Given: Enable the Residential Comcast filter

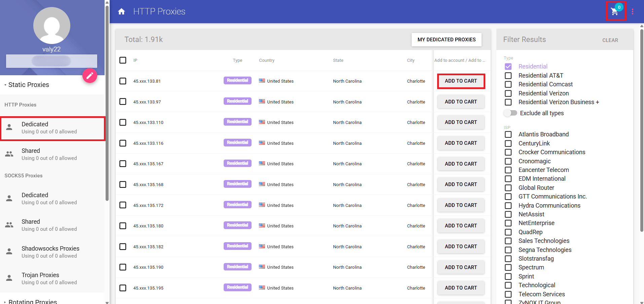Looking at the screenshot, I should coord(508,84).
